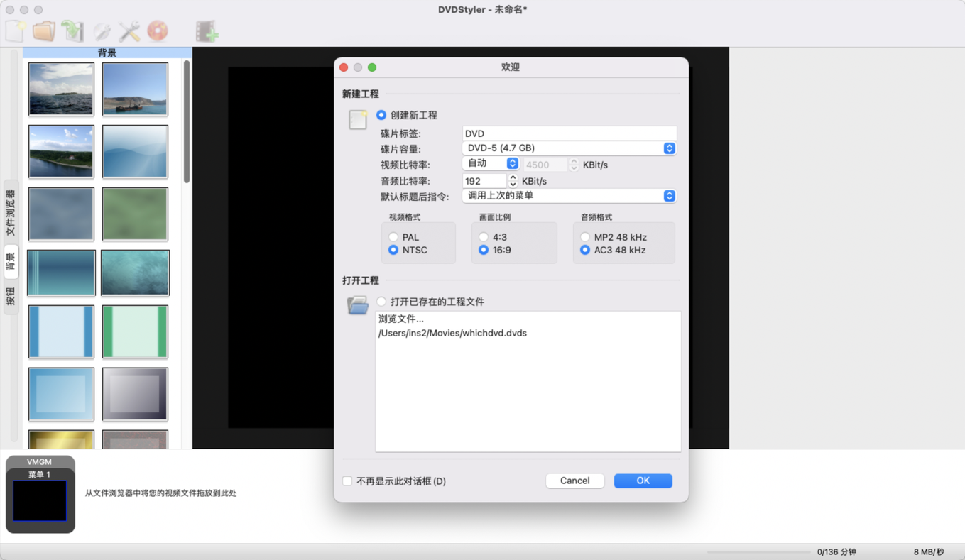The height and width of the screenshot is (560, 965).
Task: Click the New project toolbar icon
Action: point(16,31)
